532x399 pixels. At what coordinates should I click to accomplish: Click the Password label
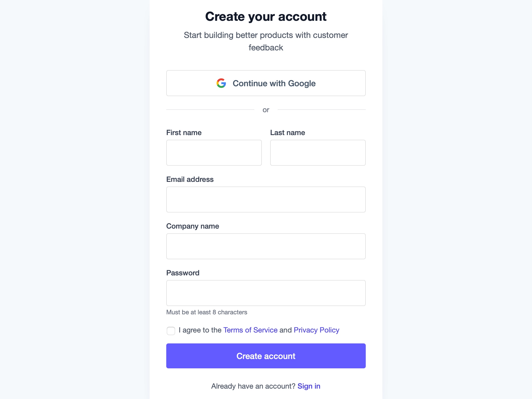183,273
